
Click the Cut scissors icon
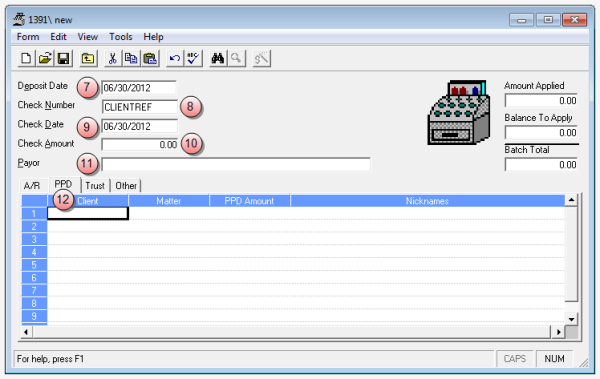pos(112,59)
